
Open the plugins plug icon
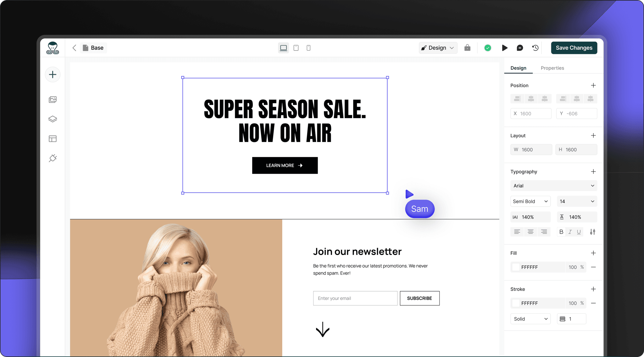[53, 158]
